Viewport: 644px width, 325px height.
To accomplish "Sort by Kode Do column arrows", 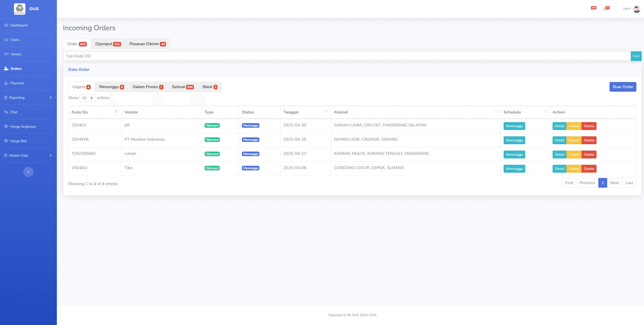I will (117, 111).
